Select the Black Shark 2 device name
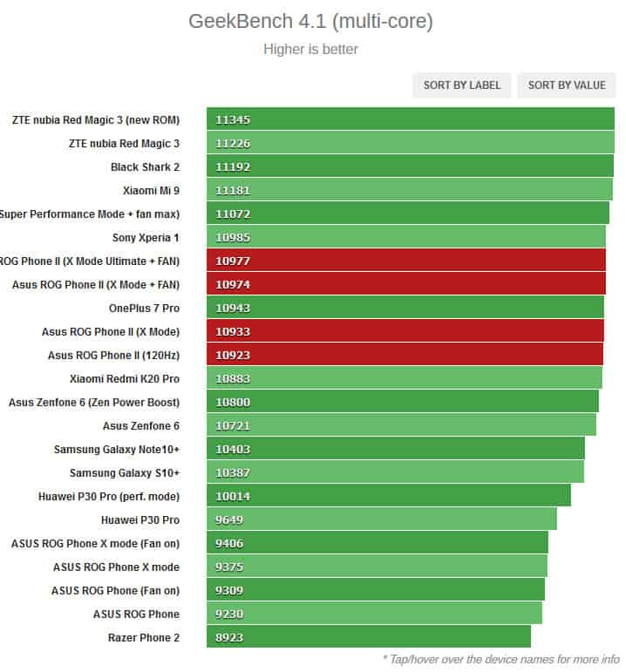Screen dimensions: 626x672 tap(145, 166)
